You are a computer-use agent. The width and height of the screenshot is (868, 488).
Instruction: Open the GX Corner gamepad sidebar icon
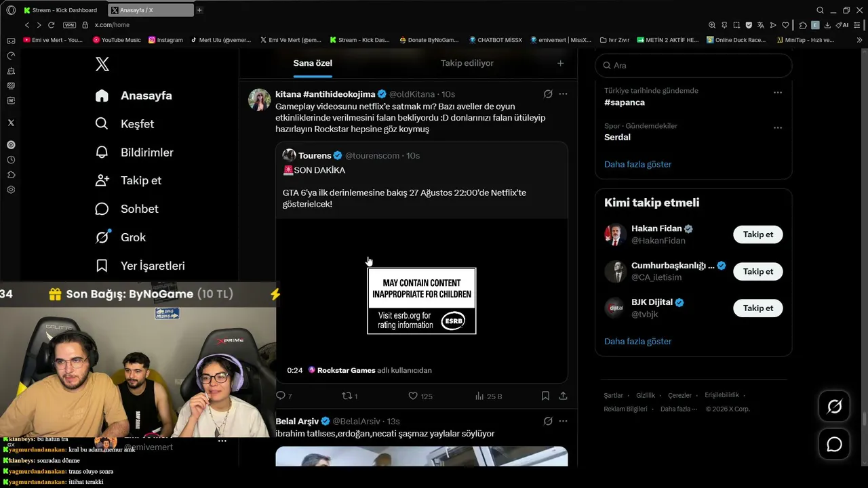pyautogui.click(x=11, y=41)
